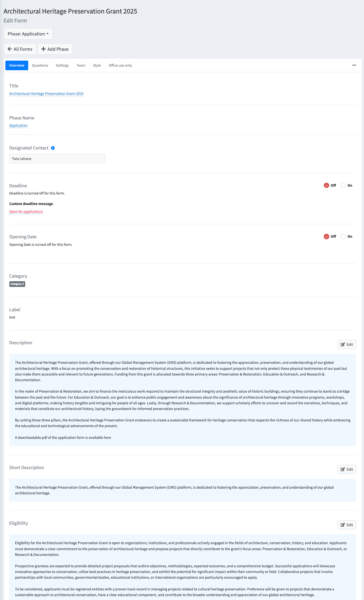Select Off for Opening Date
The width and height of the screenshot is (364, 600).
326,237
